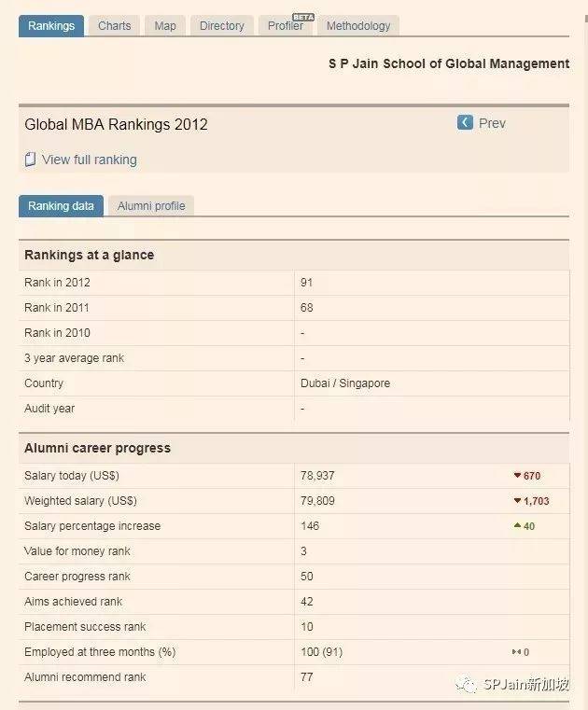588x710 pixels.
Task: Open the Profiler beta tab
Action: (x=286, y=26)
